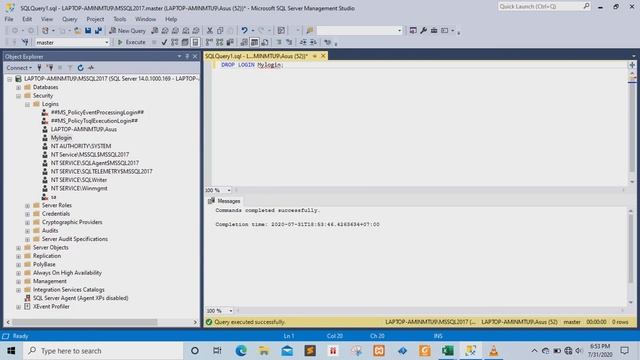Click the Cut scissors icon

click(x=210, y=31)
